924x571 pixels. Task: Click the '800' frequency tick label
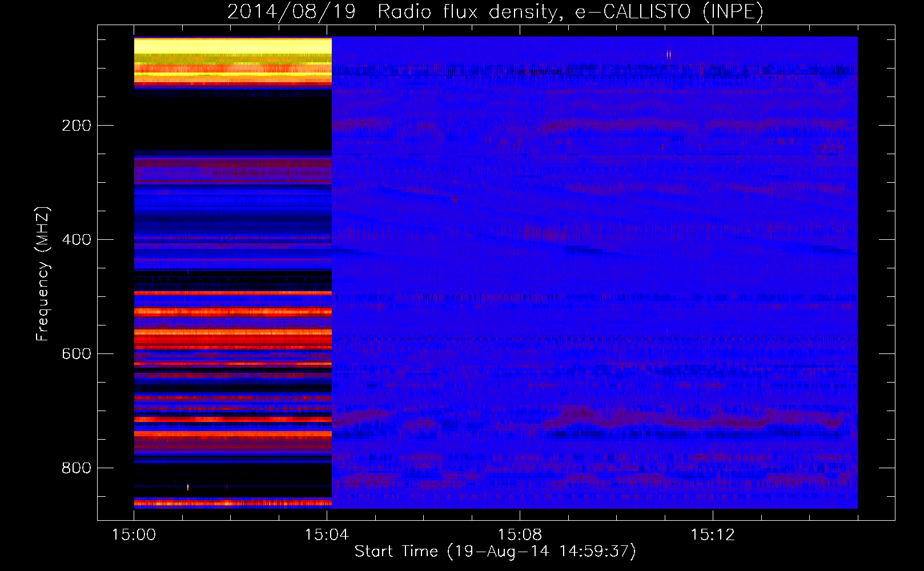click(77, 468)
